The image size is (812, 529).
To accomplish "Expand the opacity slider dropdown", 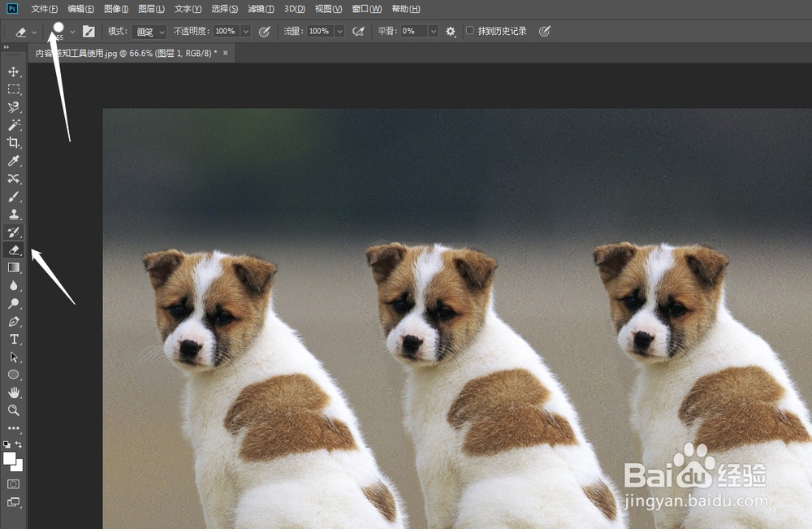I will [x=246, y=31].
